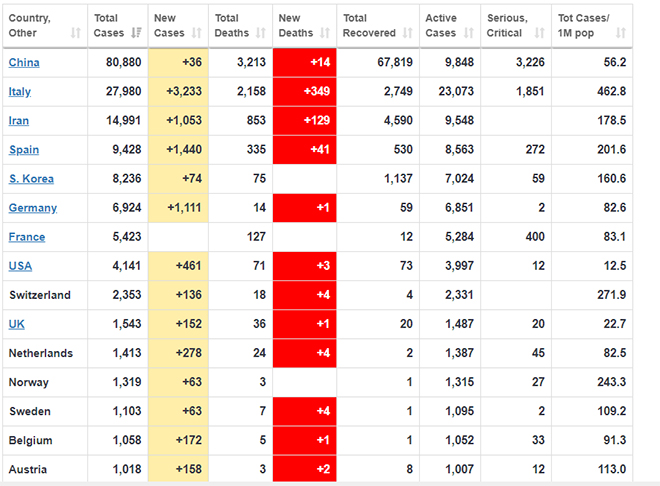Sort by Tot Cases/1M pop arrows
This screenshot has height=486, width=660.
621,33
